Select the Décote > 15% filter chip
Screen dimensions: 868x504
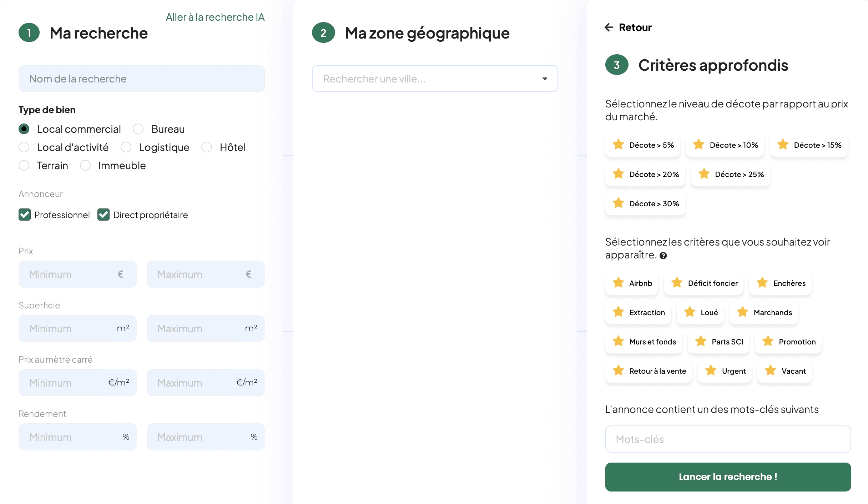[809, 145]
